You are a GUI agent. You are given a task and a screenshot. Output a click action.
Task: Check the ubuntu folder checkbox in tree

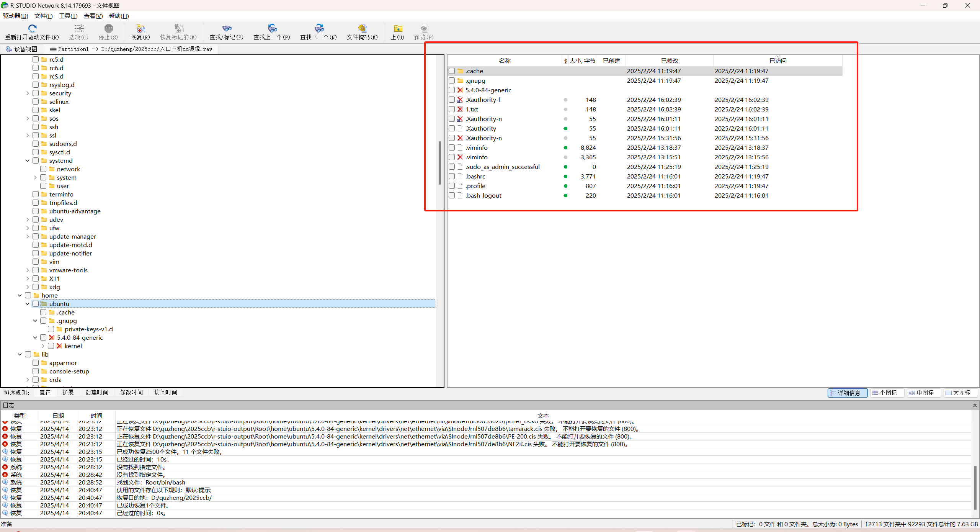click(36, 304)
